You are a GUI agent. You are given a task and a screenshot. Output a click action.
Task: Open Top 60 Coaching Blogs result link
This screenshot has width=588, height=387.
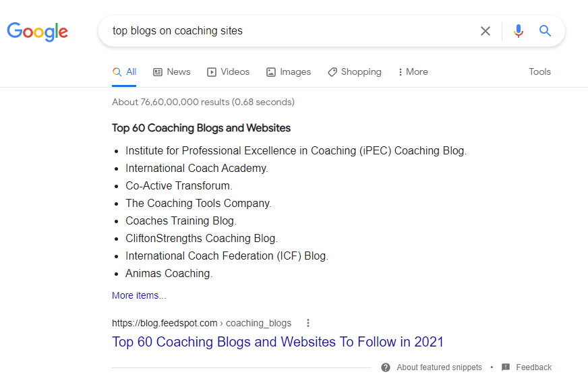point(278,342)
